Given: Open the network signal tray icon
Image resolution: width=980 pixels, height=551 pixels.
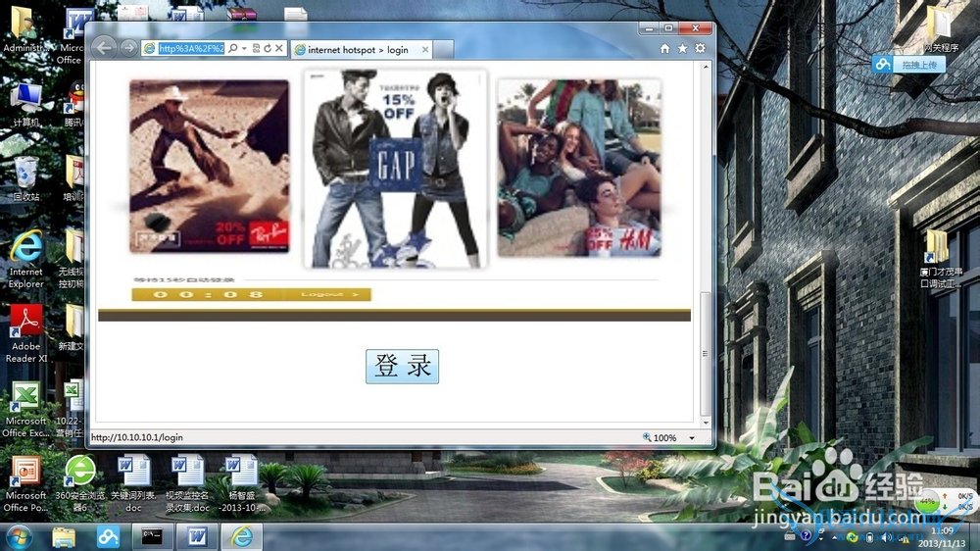Looking at the screenshot, I should (x=904, y=537).
